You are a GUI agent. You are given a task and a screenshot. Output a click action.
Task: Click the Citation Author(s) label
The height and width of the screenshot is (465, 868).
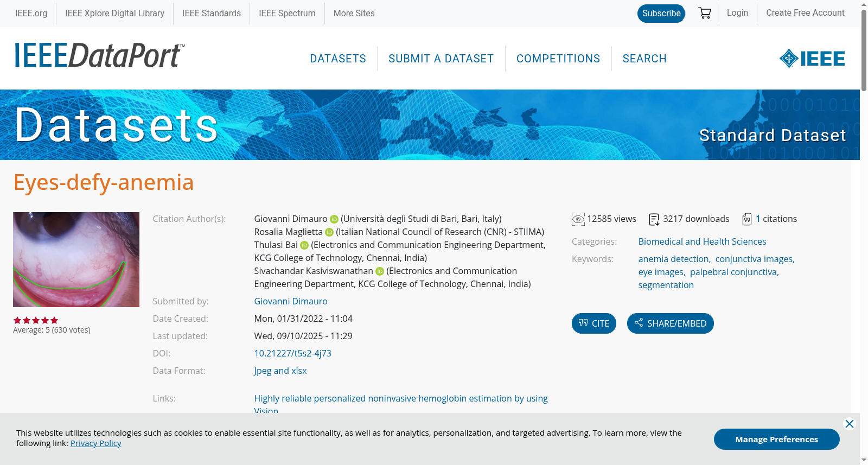click(189, 219)
